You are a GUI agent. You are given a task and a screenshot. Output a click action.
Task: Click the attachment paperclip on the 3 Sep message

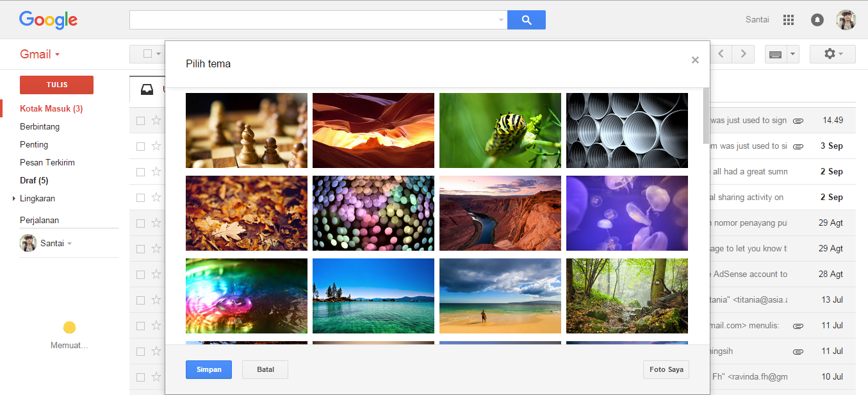[x=798, y=146]
